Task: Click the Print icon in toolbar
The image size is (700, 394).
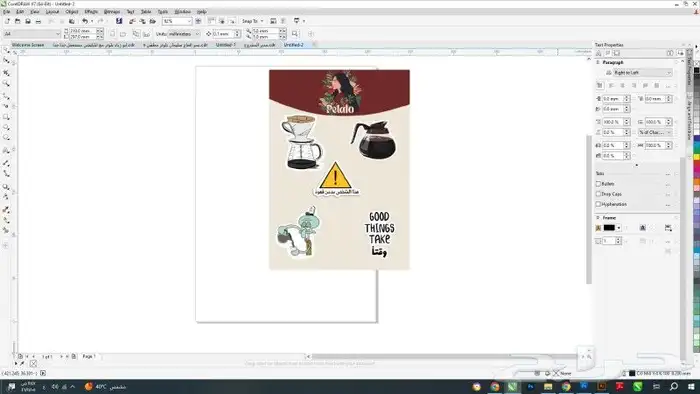Action: pos(38,21)
